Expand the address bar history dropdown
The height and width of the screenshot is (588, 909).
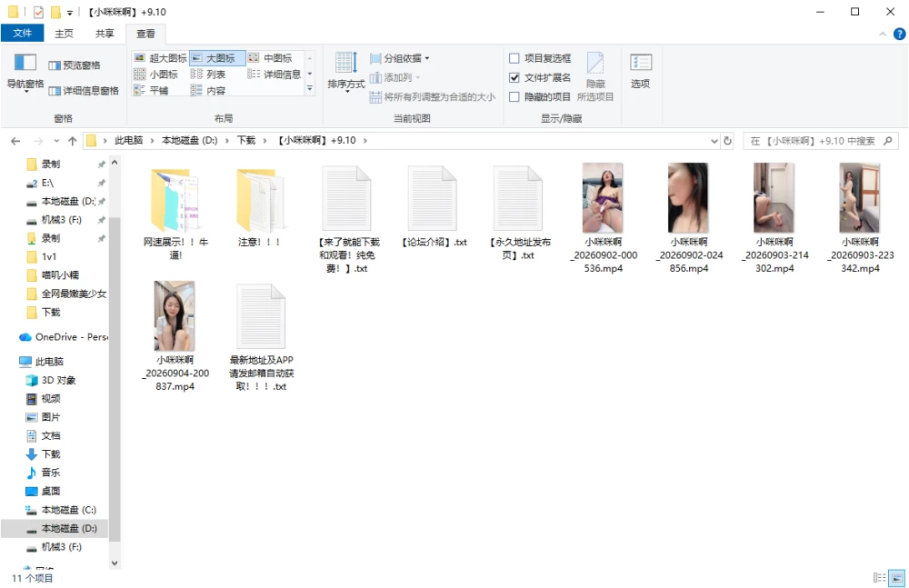pyautogui.click(x=714, y=141)
